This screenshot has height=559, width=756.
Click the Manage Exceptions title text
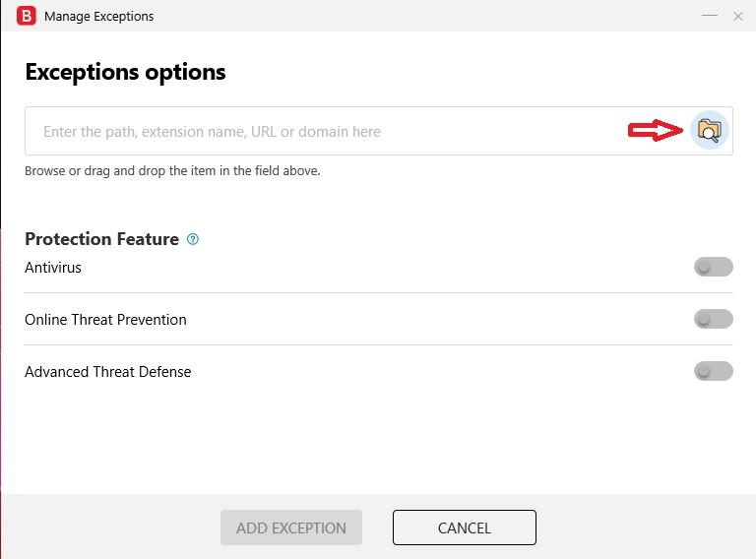point(98,16)
